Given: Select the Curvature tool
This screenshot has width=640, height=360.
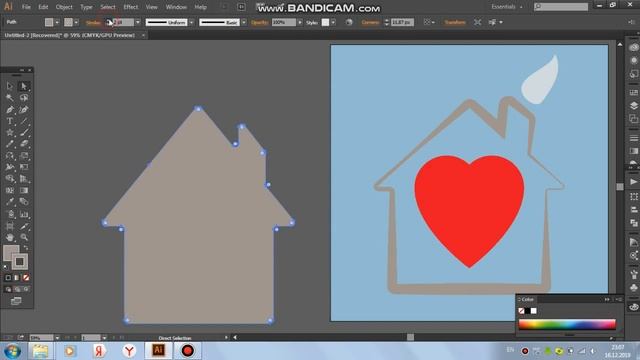Looking at the screenshot, I should coord(24,109).
